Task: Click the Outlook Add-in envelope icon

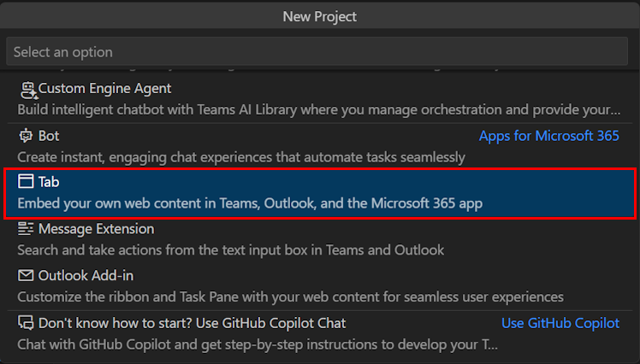Action: coord(26,275)
